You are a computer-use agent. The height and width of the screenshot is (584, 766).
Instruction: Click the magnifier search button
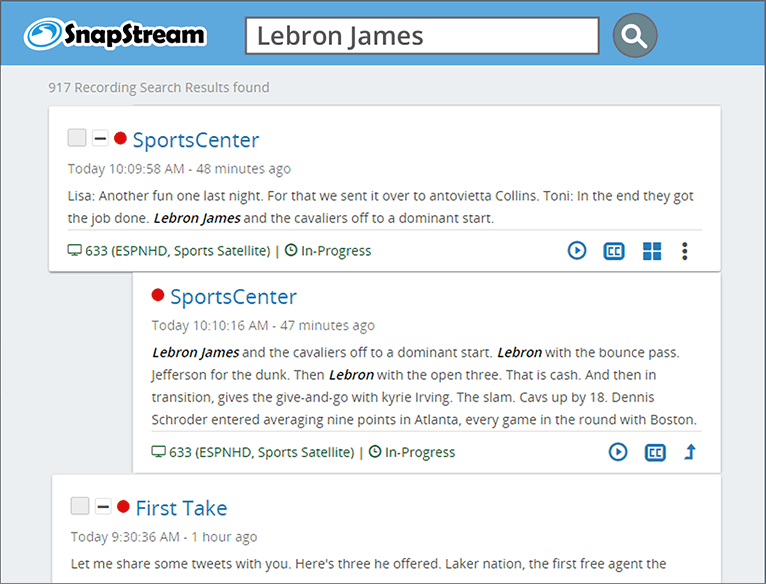tap(635, 35)
